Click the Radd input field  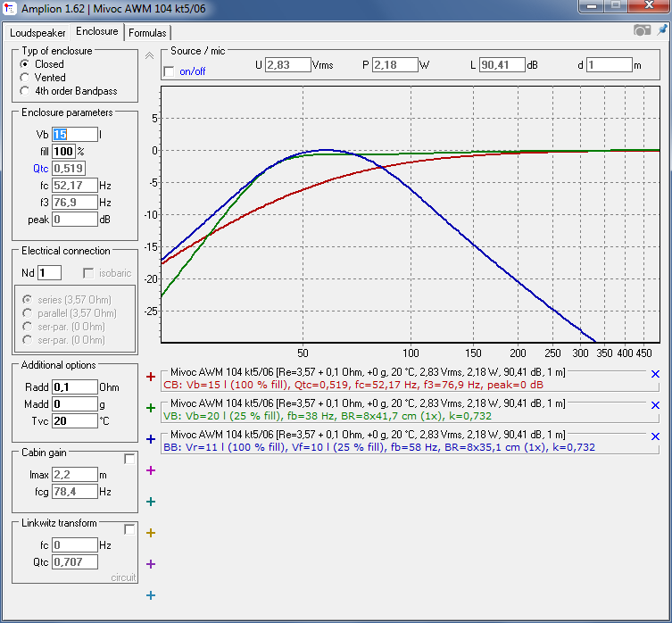(x=75, y=387)
